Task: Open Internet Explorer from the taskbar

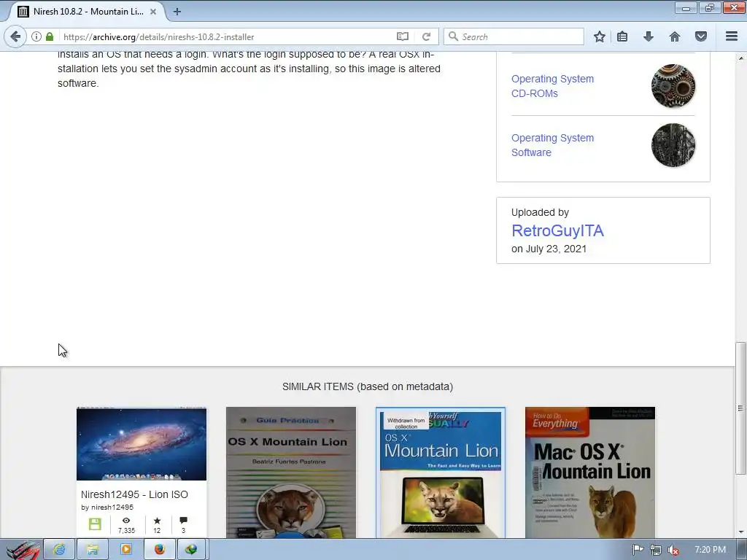Action: tap(59, 550)
